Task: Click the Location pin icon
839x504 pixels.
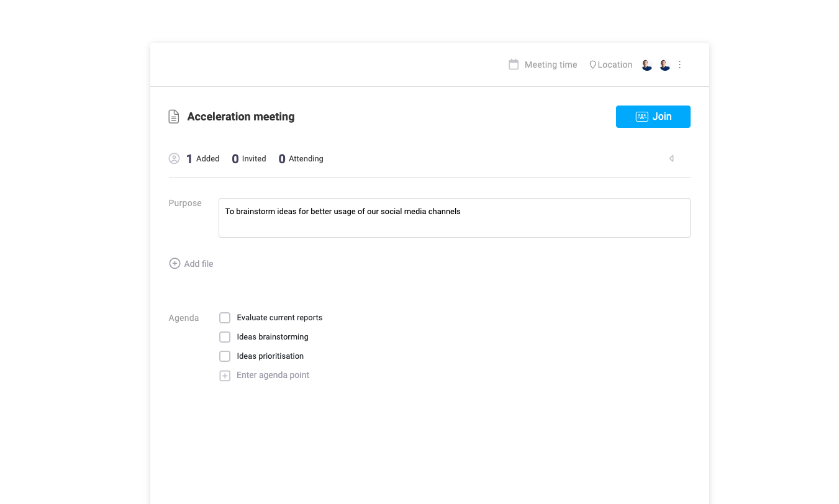Action: [x=592, y=65]
